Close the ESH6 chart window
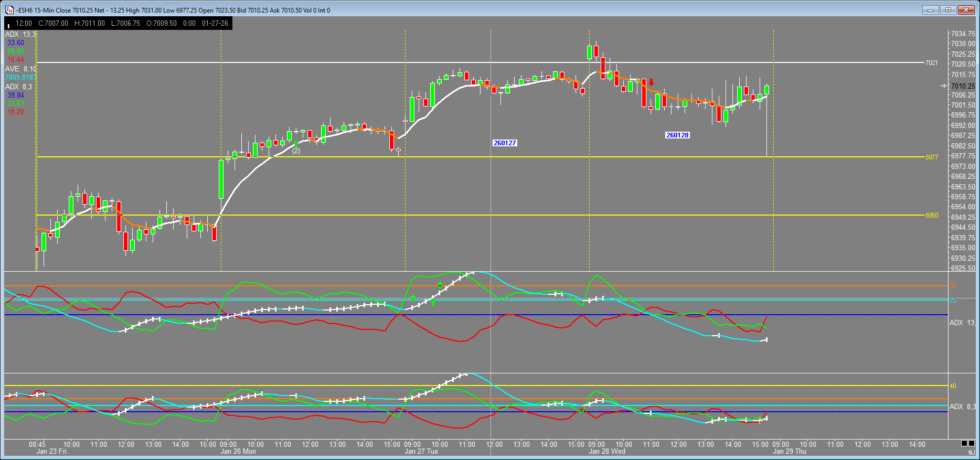 tap(966, 10)
